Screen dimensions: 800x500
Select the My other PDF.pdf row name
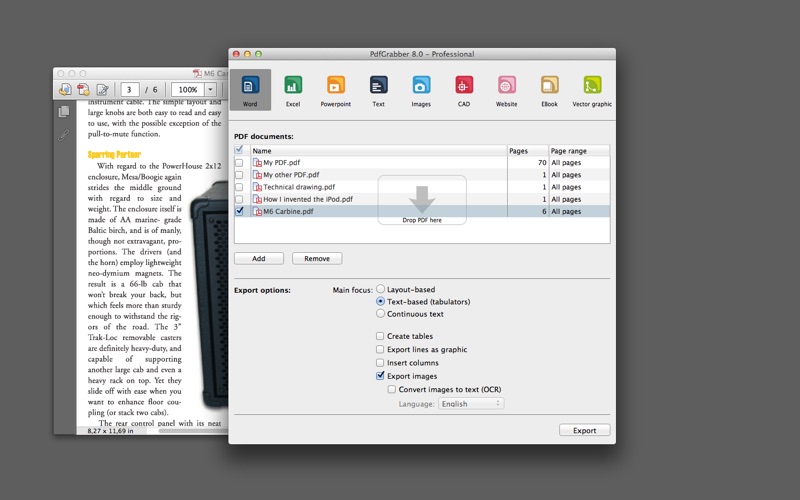(291, 175)
